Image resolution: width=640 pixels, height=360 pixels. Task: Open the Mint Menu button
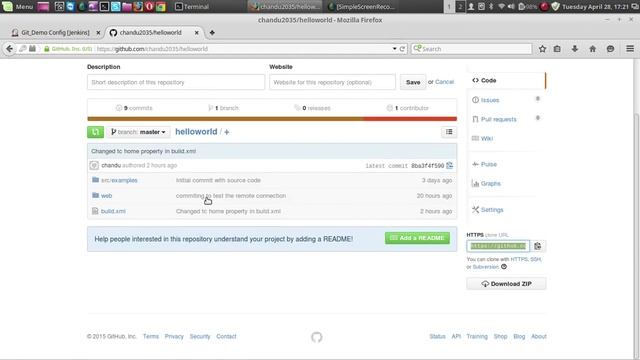[18, 7]
